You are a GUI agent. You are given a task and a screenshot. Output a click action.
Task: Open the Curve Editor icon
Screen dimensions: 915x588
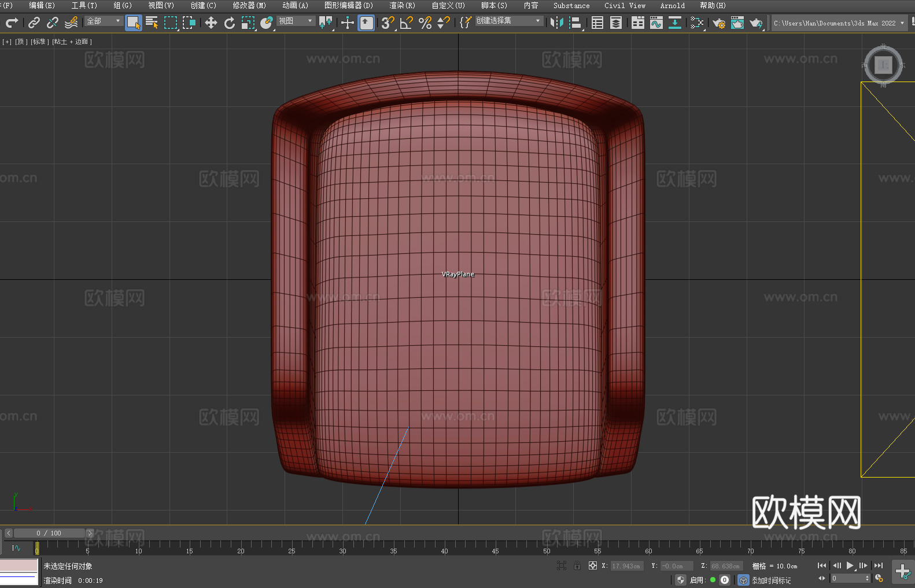[x=656, y=23]
